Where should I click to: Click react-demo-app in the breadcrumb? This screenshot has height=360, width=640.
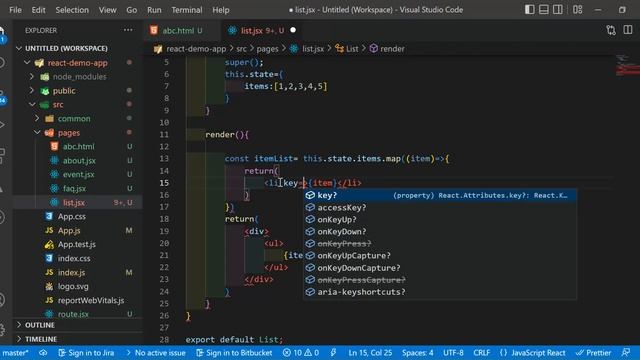(196, 49)
